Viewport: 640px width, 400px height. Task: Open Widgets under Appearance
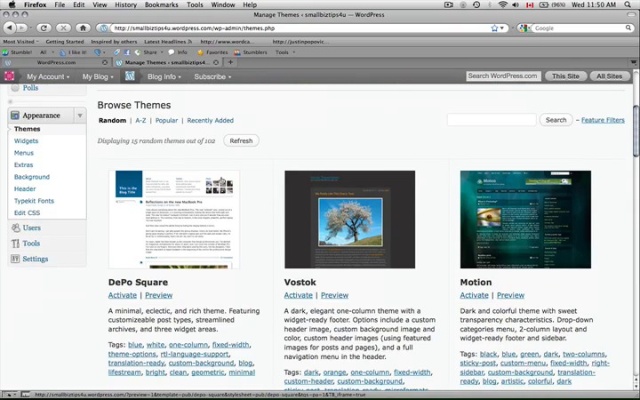[x=26, y=141]
